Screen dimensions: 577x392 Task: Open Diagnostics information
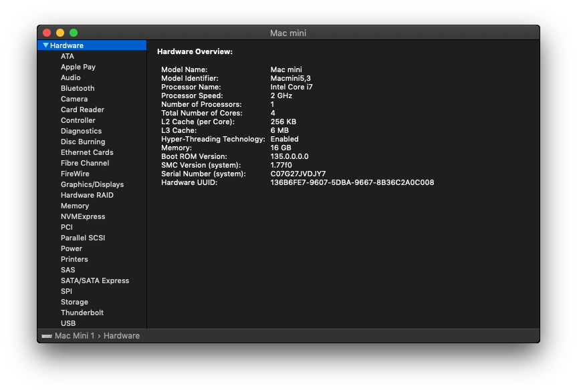pyautogui.click(x=81, y=131)
